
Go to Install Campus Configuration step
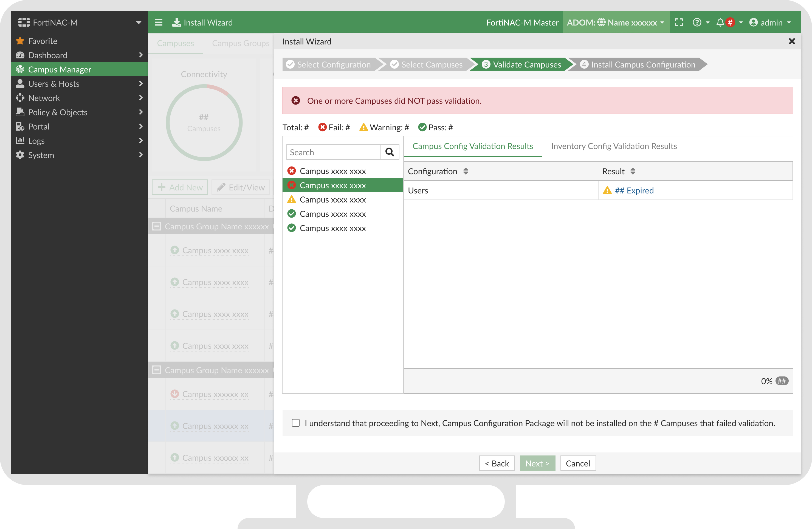(x=638, y=64)
